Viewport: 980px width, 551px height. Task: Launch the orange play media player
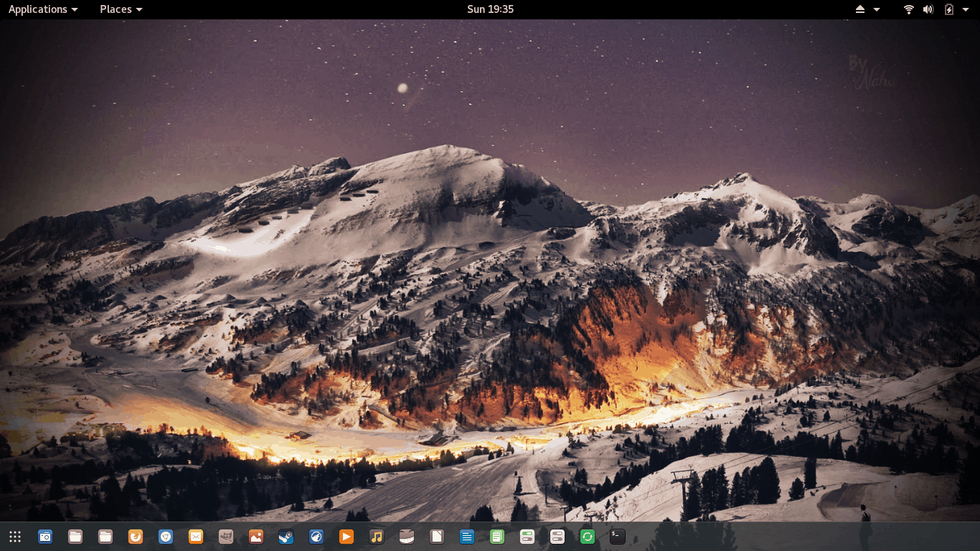coord(347,536)
